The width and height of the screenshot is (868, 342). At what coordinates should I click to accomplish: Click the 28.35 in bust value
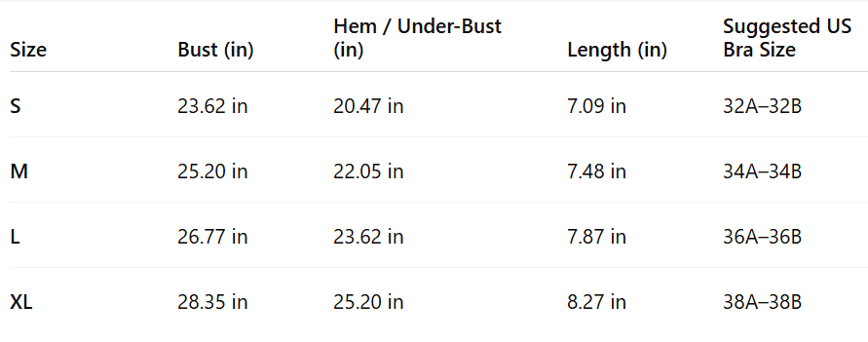213,302
